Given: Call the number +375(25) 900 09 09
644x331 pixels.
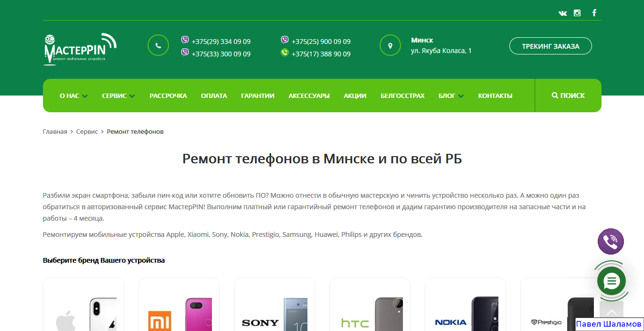Looking at the screenshot, I should 321,42.
